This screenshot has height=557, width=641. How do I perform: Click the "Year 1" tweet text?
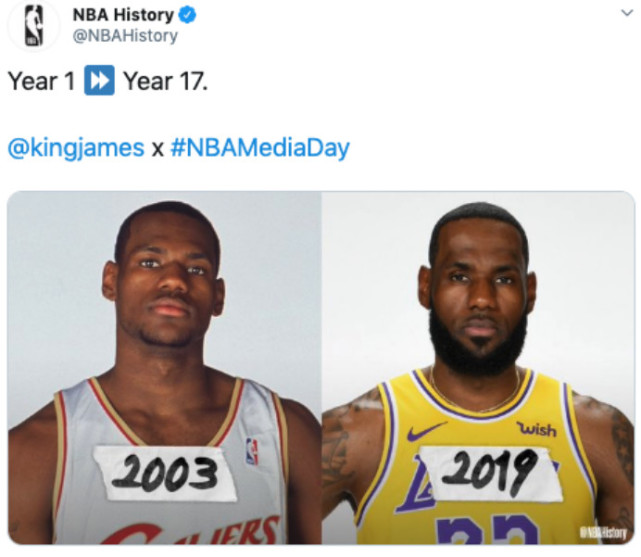point(42,81)
